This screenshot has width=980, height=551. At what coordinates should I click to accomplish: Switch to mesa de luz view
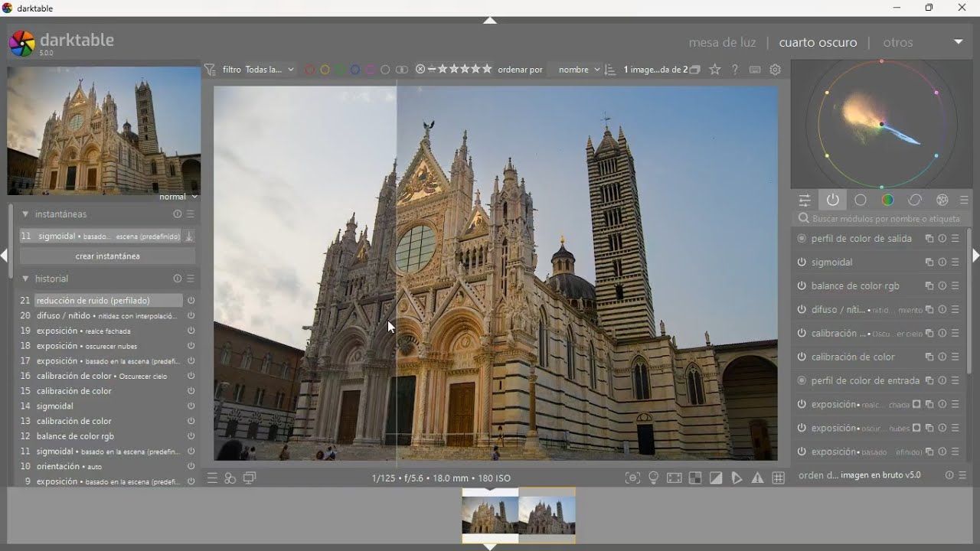(x=722, y=43)
